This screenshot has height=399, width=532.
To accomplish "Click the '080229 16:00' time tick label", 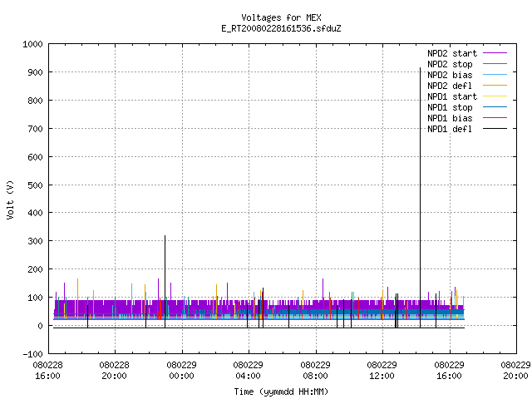I will pos(449,371).
